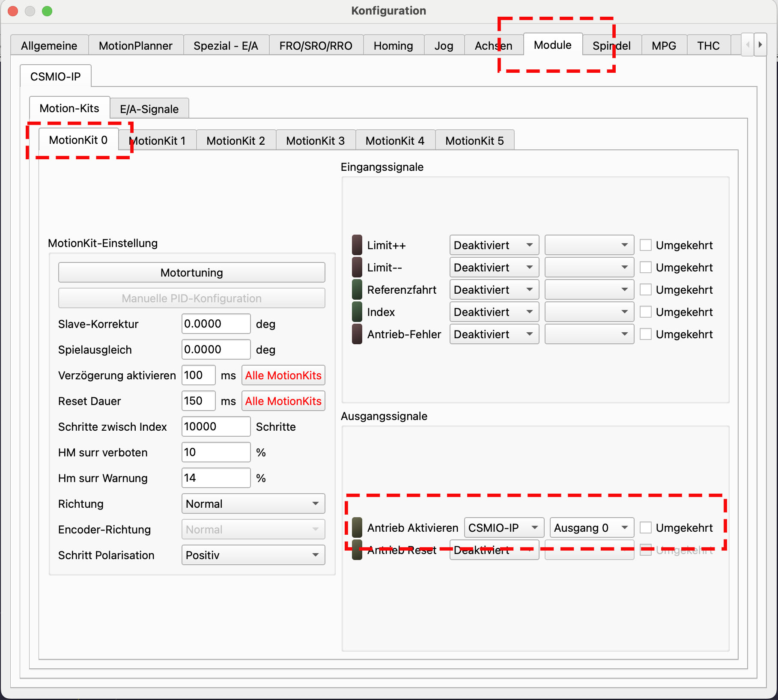
Task: Check Umgekehrt for Antrieb Aktivieren output
Action: 645,527
